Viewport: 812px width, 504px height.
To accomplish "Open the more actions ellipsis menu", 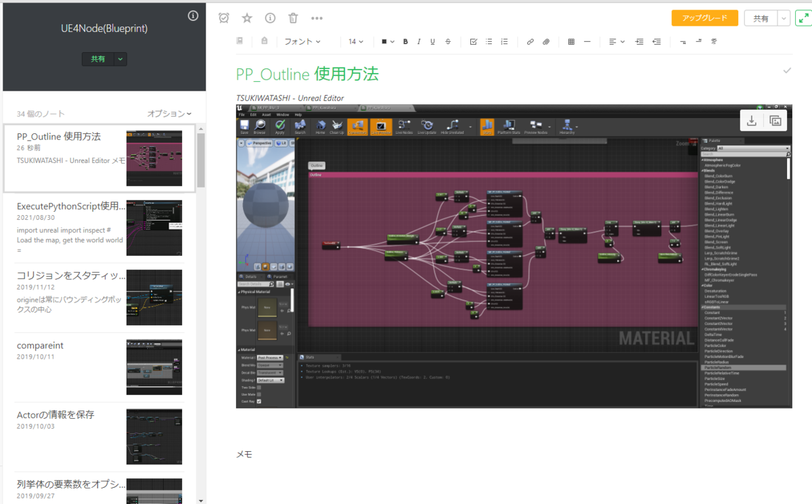I will tap(317, 18).
